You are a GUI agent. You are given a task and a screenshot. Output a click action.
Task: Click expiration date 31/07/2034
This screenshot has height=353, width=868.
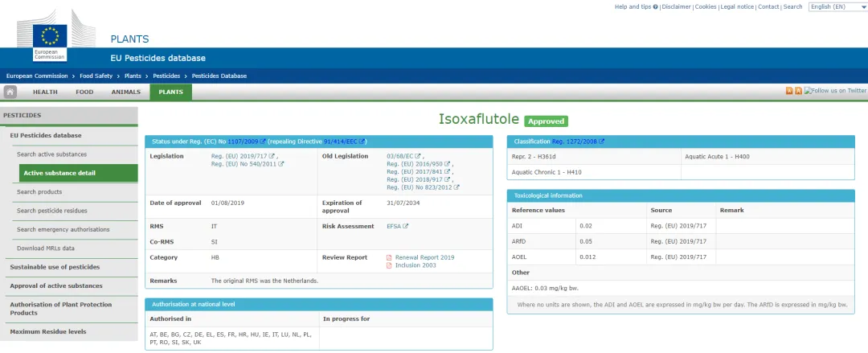tap(403, 203)
